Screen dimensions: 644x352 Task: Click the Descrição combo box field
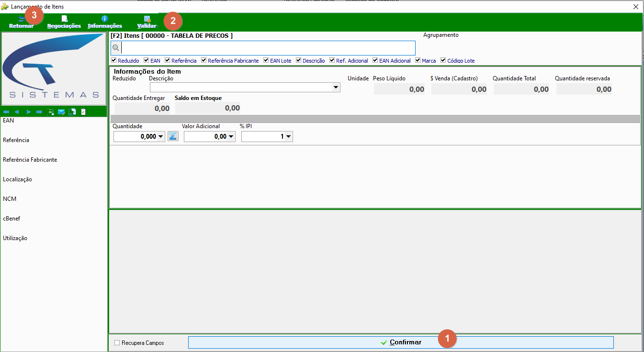245,88
